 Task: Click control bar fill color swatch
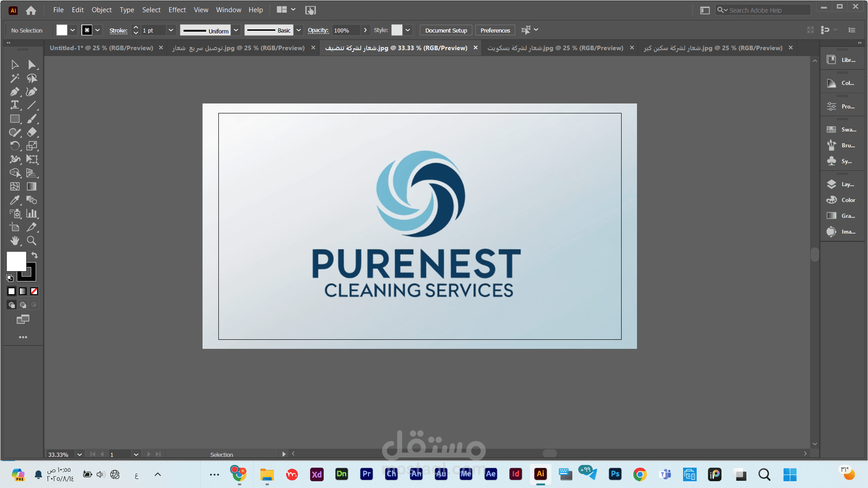pos(62,30)
